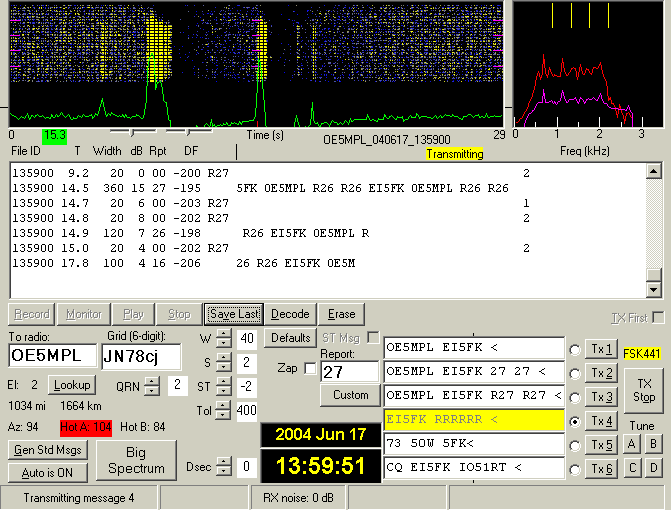Stop transmission with TX Stop
This screenshot has height=510, width=671.
[644, 390]
